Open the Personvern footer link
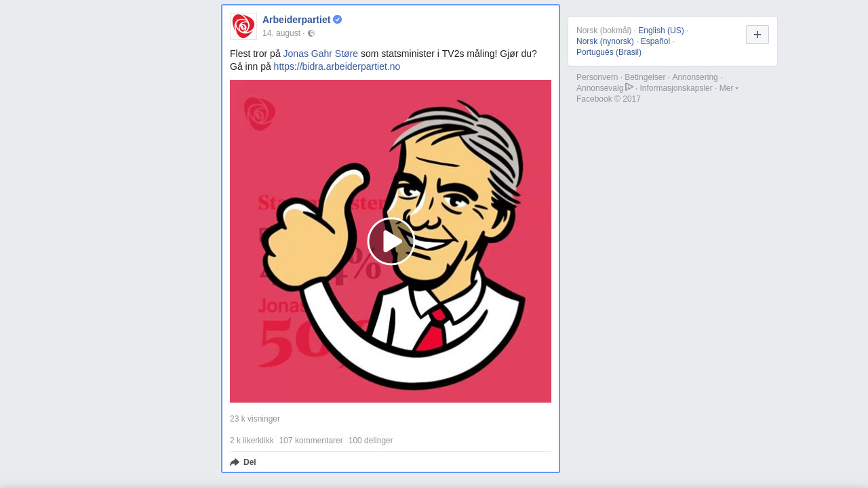The width and height of the screenshot is (868, 488). (x=597, y=77)
